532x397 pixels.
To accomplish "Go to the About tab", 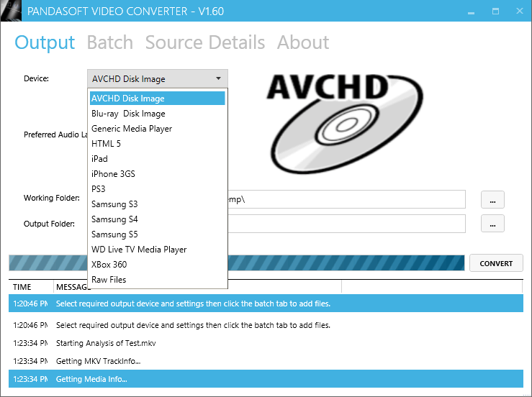I will click(303, 42).
